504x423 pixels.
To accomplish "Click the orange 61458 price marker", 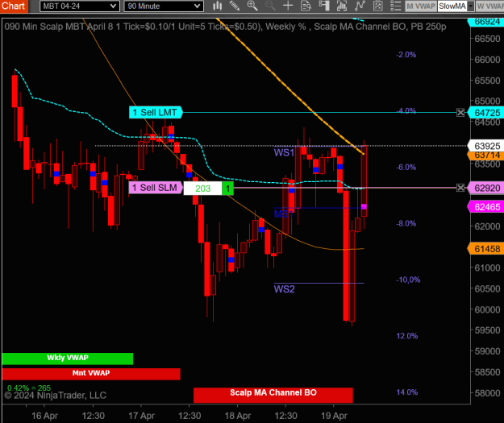I will (x=486, y=249).
